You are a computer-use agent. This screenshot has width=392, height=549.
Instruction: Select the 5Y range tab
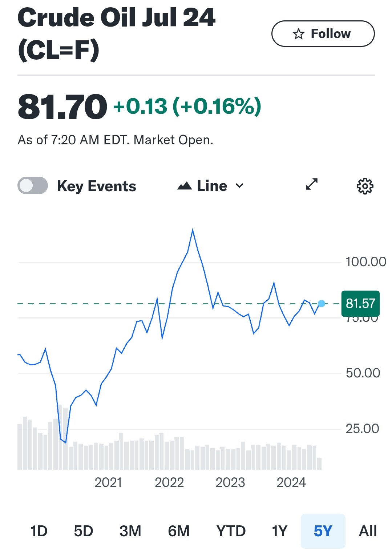(x=323, y=531)
